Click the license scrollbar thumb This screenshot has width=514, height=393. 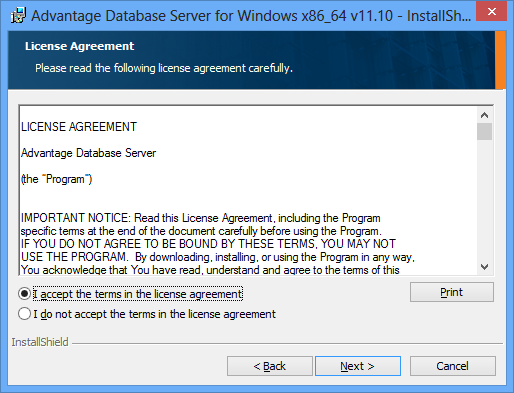[484, 132]
